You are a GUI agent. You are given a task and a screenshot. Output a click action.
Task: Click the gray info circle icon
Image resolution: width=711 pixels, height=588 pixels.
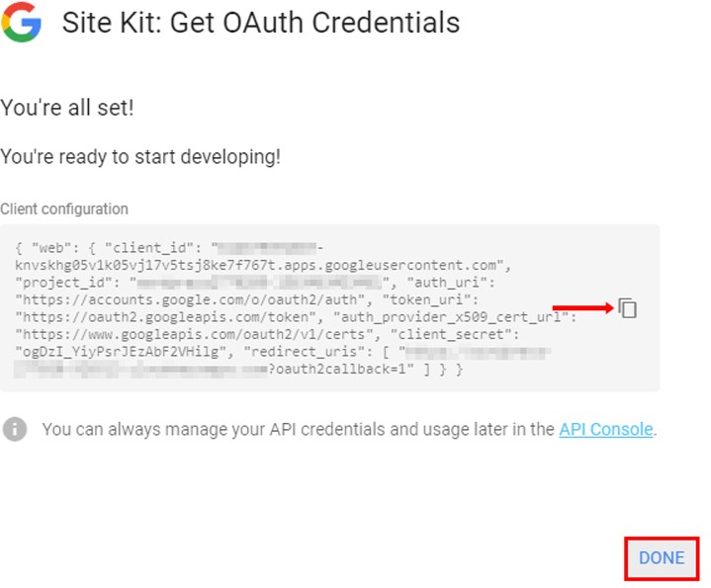tap(15, 429)
